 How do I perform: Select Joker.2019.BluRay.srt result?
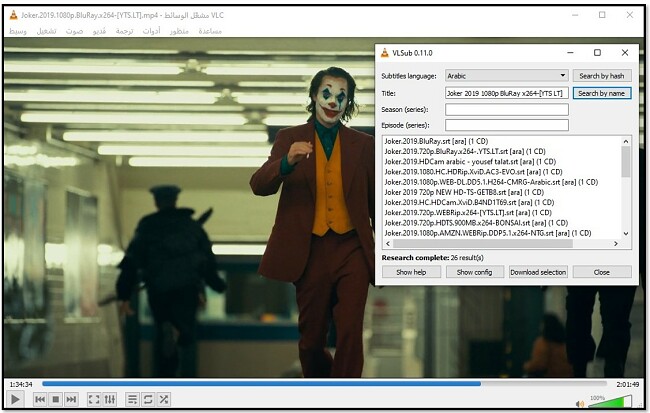(436, 141)
